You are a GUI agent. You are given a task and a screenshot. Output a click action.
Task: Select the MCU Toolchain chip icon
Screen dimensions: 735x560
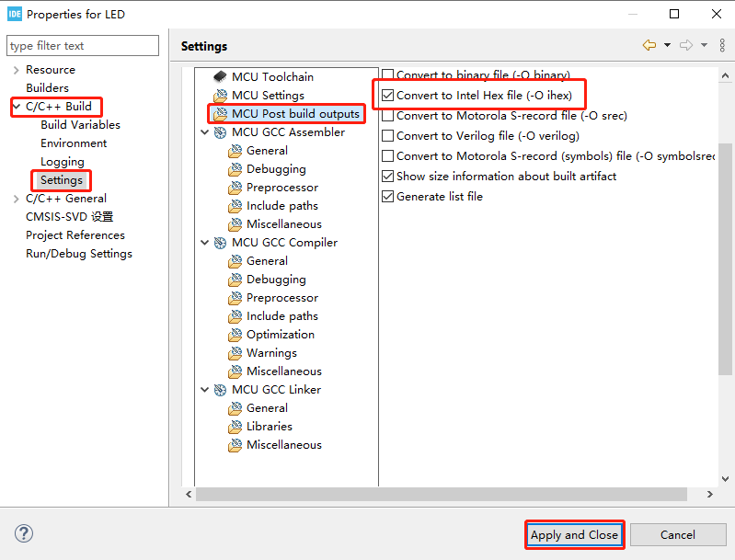tap(220, 77)
